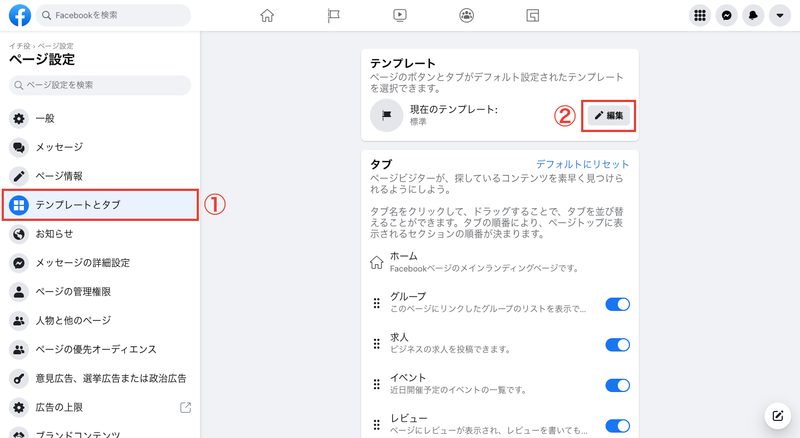Click the 現在のテンプレート: label
The image size is (800, 438).
[x=454, y=109]
